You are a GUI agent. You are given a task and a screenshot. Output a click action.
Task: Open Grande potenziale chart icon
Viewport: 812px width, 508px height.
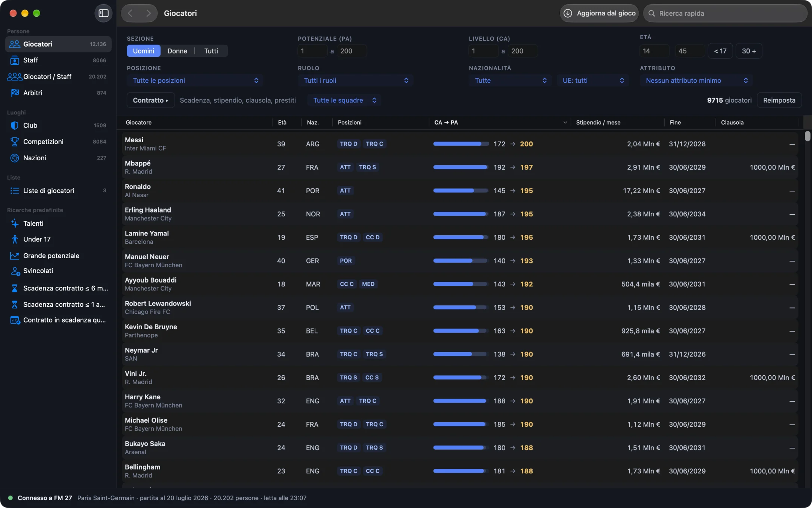15,256
